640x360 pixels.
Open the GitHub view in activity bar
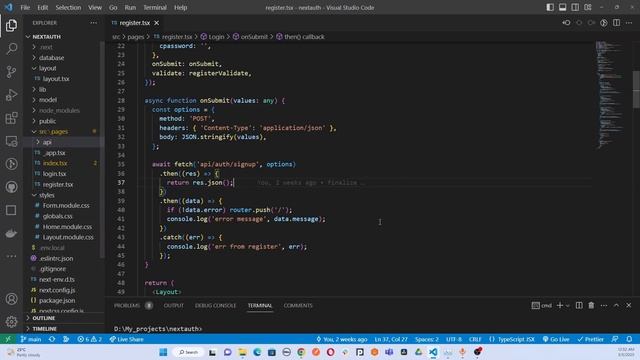[x=11, y=187]
